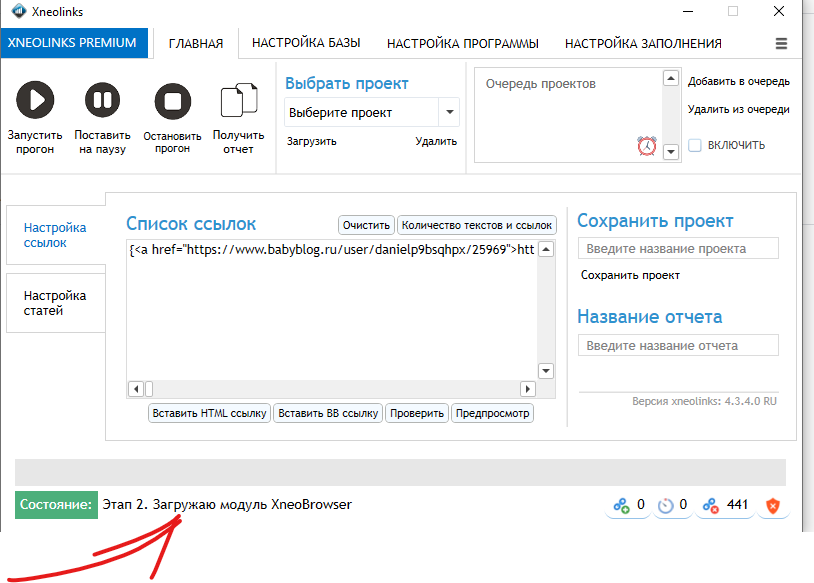Click the failed links counter icon

(x=710, y=505)
